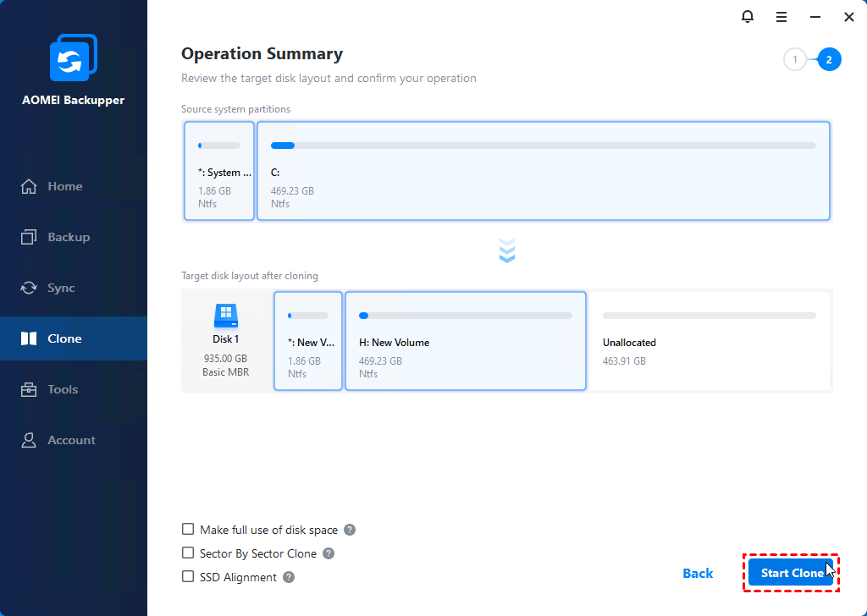Image resolution: width=867 pixels, height=616 pixels.
Task: Click the AOMEI Backupper logo icon
Action: click(74, 58)
